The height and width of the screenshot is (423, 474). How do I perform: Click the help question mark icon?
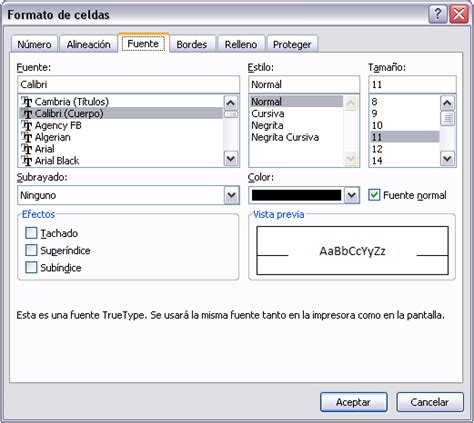pyautogui.click(x=437, y=14)
